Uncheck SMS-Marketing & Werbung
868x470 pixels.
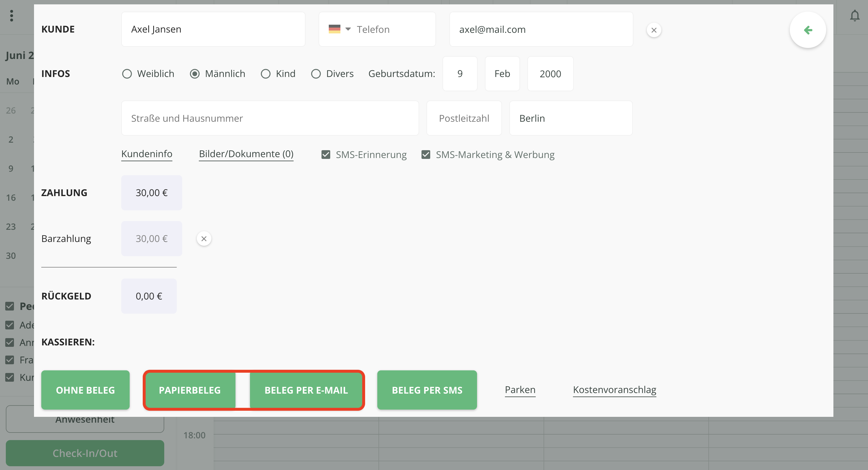click(426, 154)
